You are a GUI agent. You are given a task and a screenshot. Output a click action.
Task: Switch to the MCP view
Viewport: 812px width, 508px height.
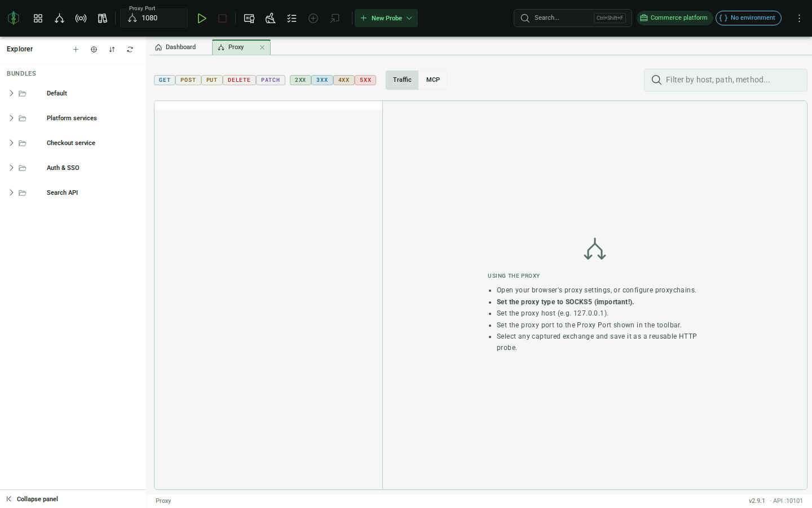(433, 80)
